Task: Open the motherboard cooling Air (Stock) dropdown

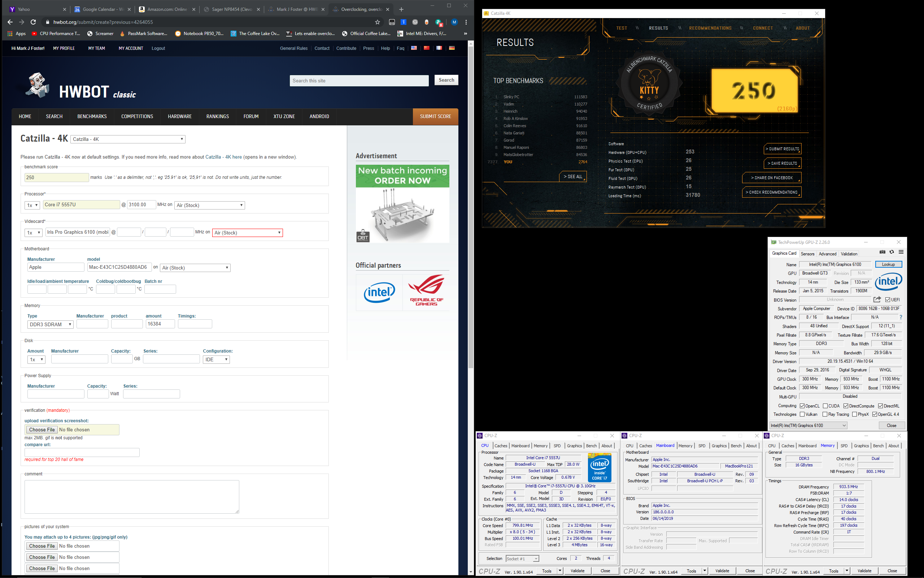Action: pyautogui.click(x=195, y=268)
